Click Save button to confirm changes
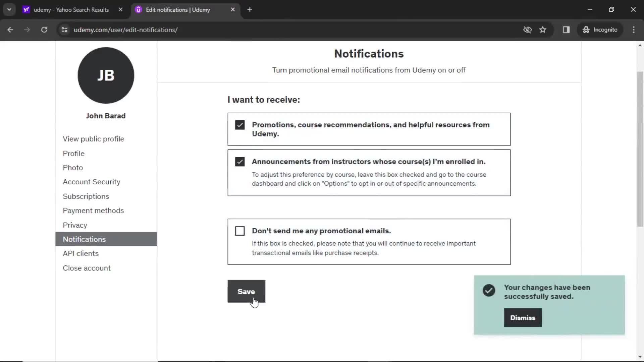Viewport: 644px width, 362px height. click(247, 291)
